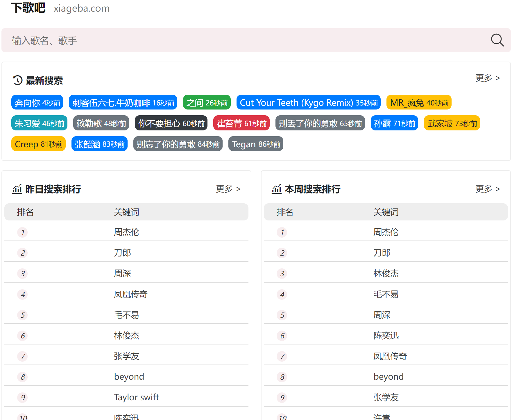Click the song search input field
This screenshot has height=420, width=512.
tap(174, 40)
